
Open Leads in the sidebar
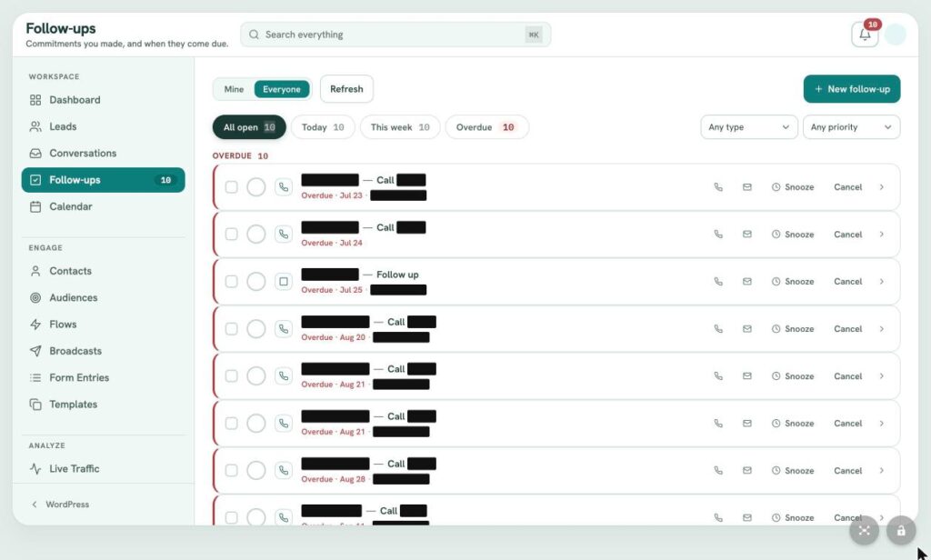[104, 126]
